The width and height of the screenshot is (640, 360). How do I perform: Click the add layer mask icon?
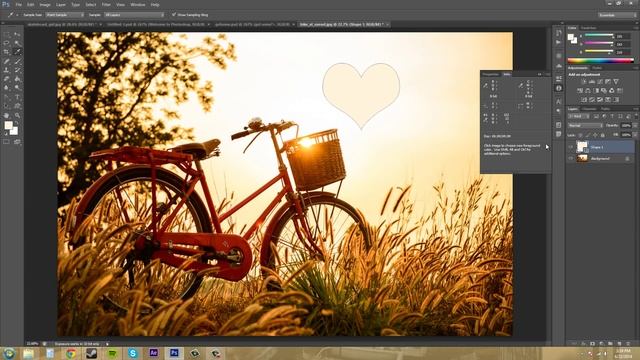[592, 344]
